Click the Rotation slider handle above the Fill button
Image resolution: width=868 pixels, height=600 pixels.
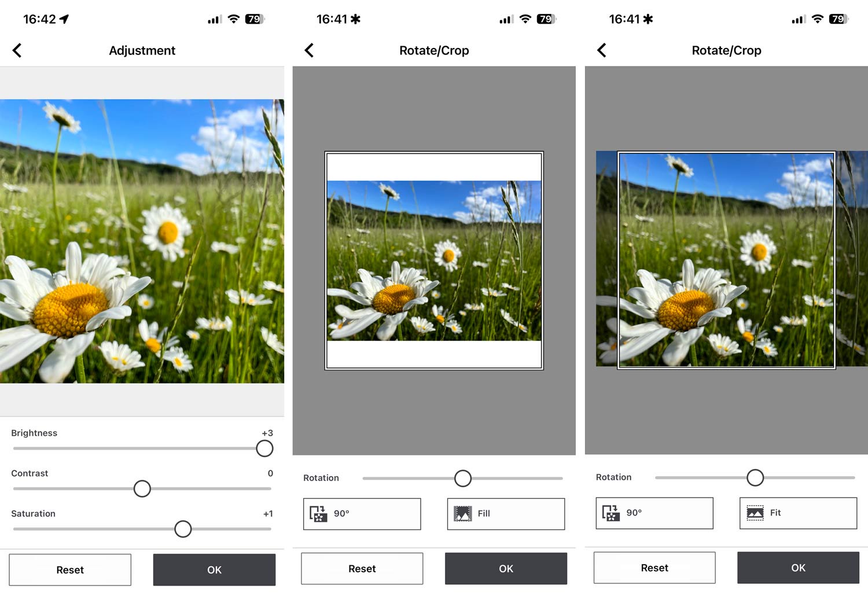tap(463, 478)
